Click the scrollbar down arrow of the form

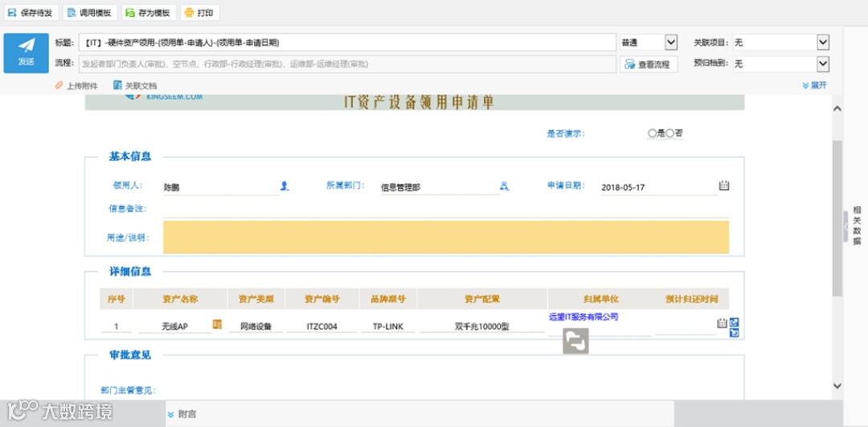[x=837, y=385]
